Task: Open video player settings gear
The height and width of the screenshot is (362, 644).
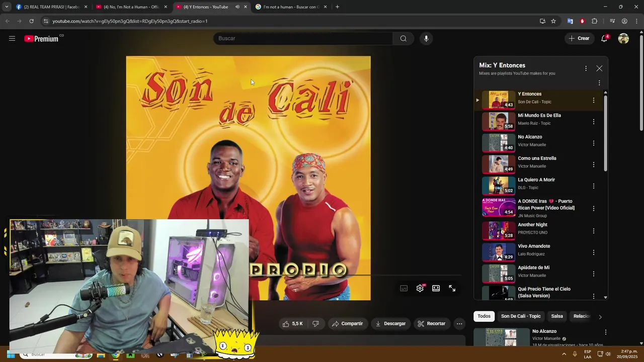Action: 420,288
